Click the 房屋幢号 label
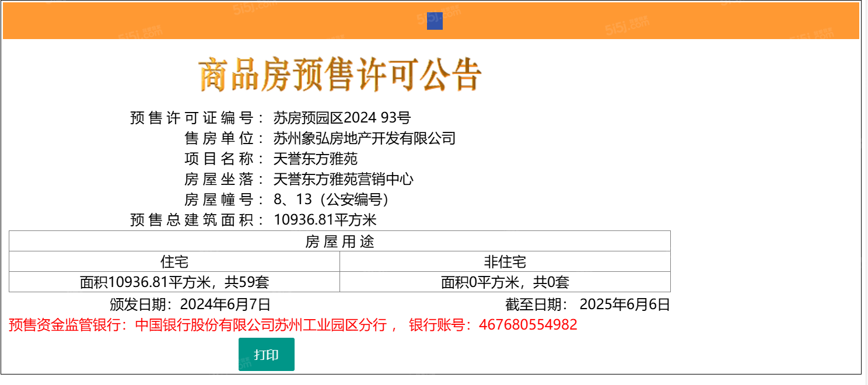Screen dimensions: 868x385 pyautogui.click(x=225, y=199)
